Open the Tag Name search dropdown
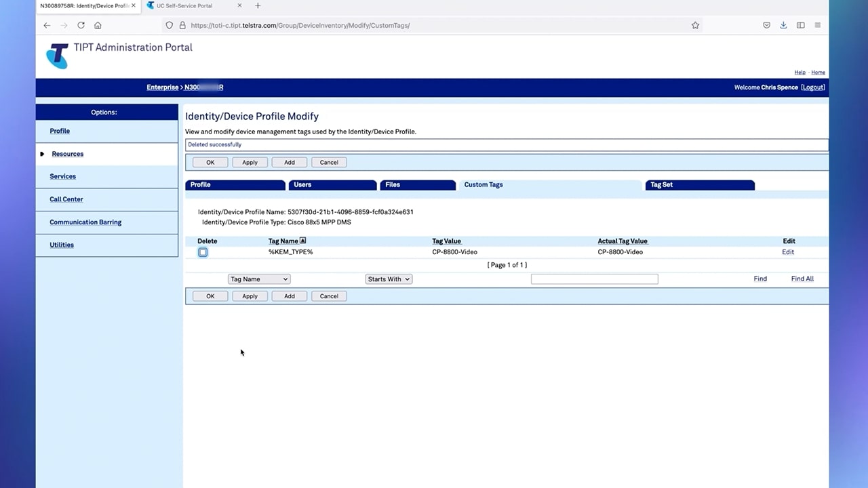The image size is (868, 488). point(259,279)
